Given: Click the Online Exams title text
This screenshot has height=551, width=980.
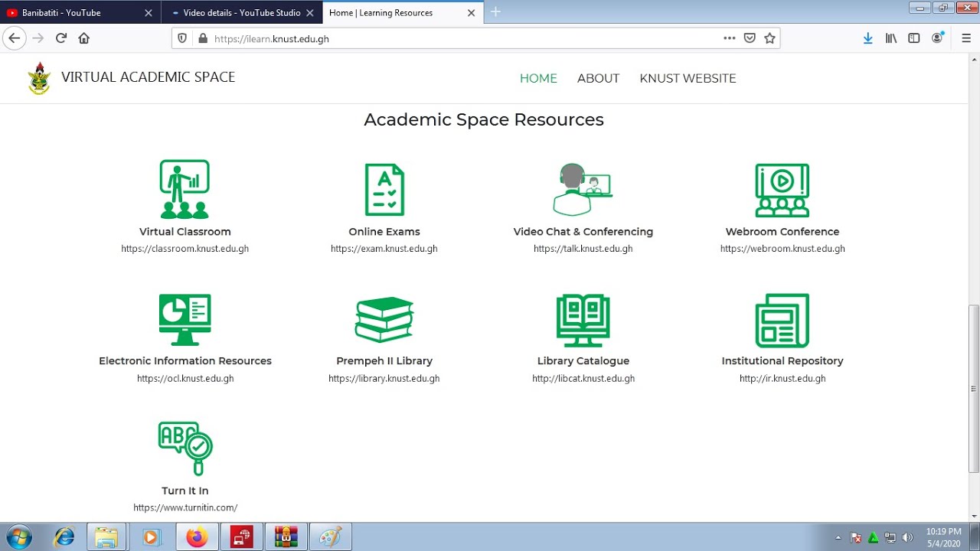Looking at the screenshot, I should pos(384,232).
